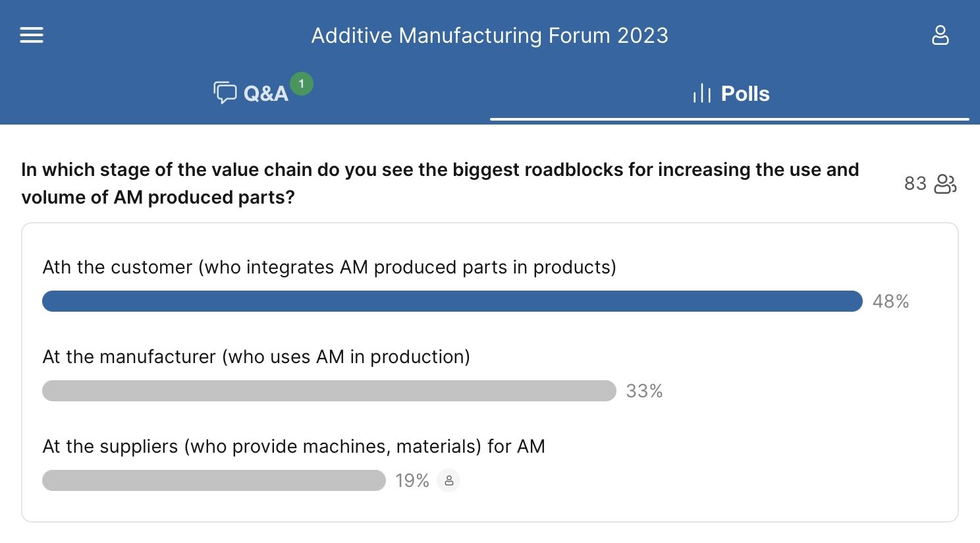Click the 33% percentage label

(x=644, y=391)
